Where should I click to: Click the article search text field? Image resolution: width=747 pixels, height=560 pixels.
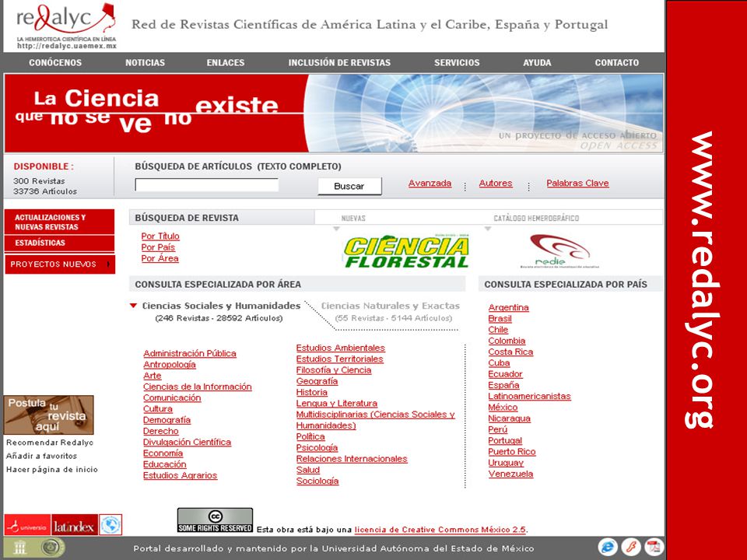tap(207, 185)
